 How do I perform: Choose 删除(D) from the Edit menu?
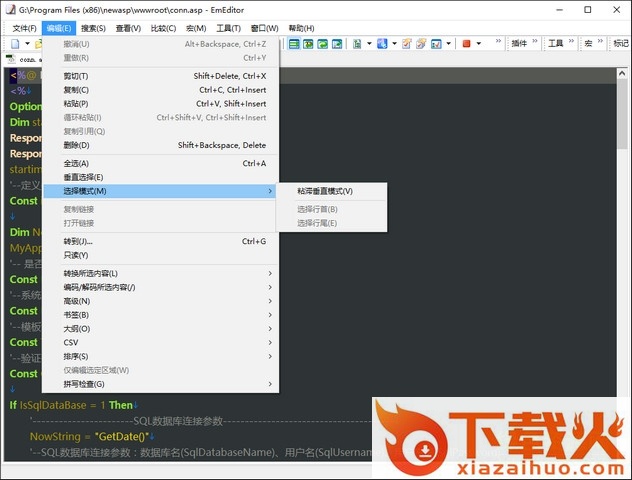160,145
